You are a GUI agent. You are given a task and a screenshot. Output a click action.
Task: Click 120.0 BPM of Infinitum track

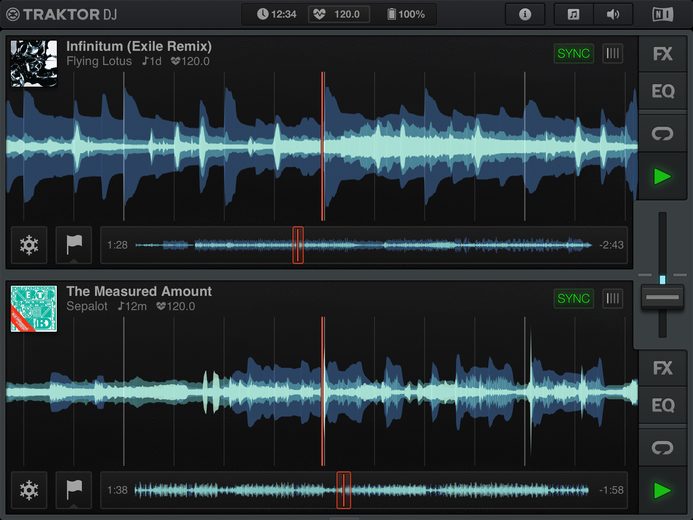190,61
